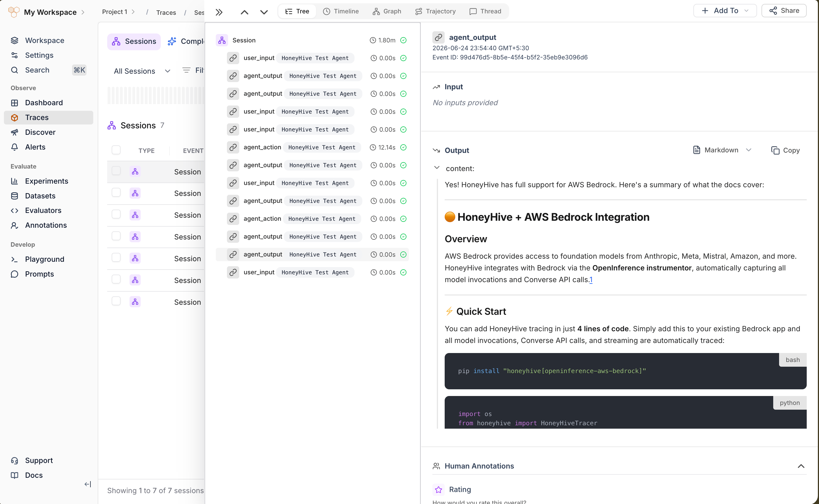Switch to the Timeline view tab

[341, 11]
